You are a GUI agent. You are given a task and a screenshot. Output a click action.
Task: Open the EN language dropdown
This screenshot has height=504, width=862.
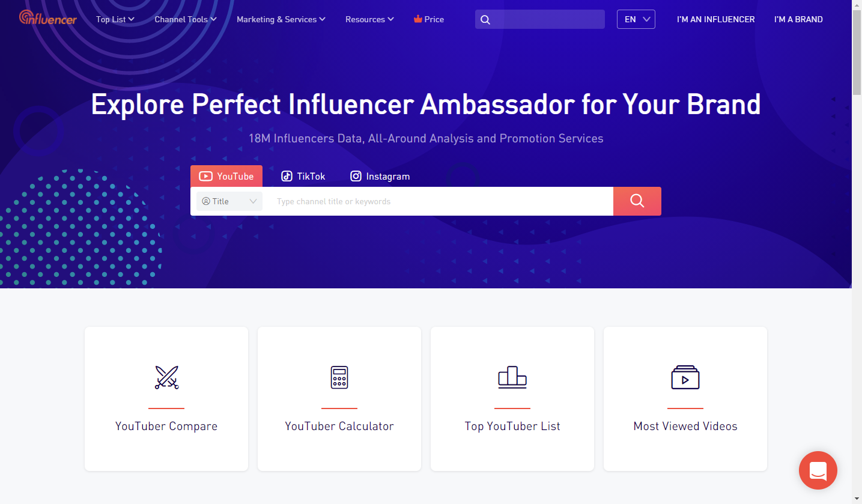[x=636, y=19]
